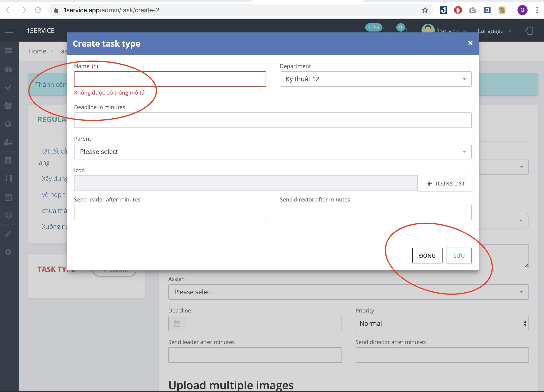Viewport: 544px width, 392px height.
Task: Click the settings gear sidebar icon
Action: 8,252
